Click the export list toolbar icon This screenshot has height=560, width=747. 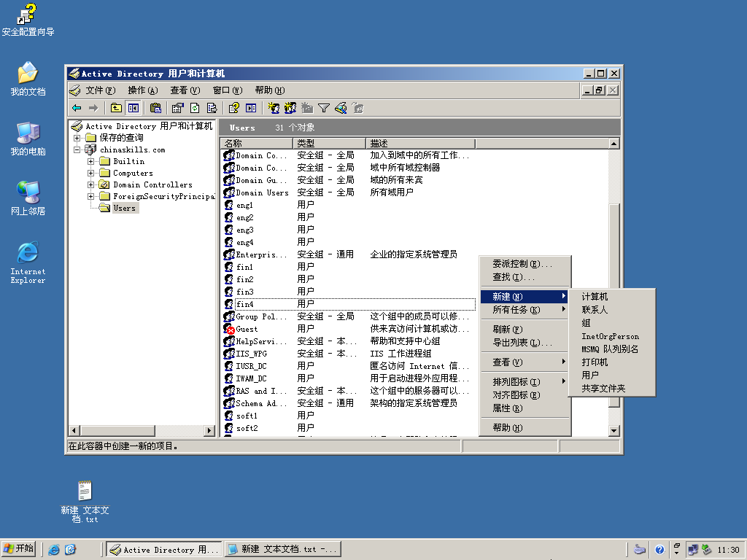click(x=212, y=108)
